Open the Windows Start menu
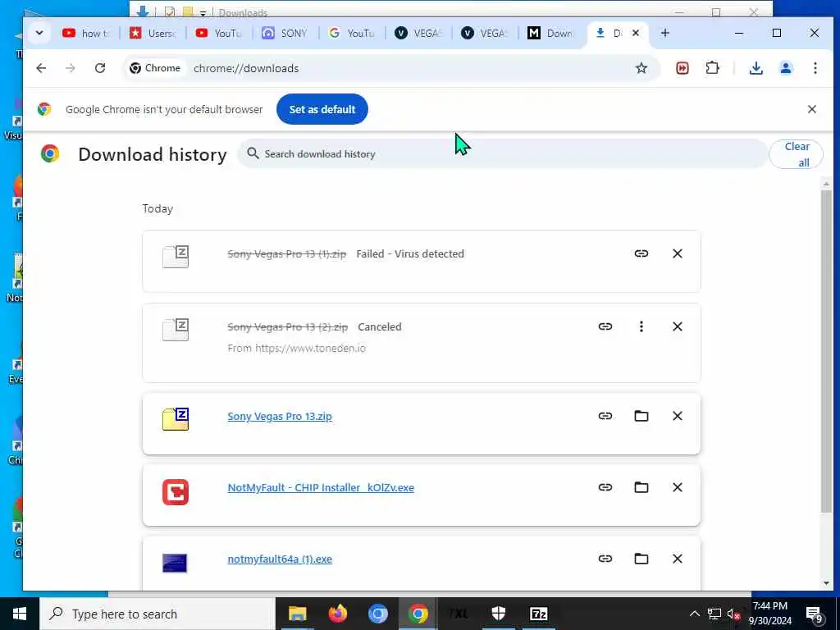 pos(20,614)
